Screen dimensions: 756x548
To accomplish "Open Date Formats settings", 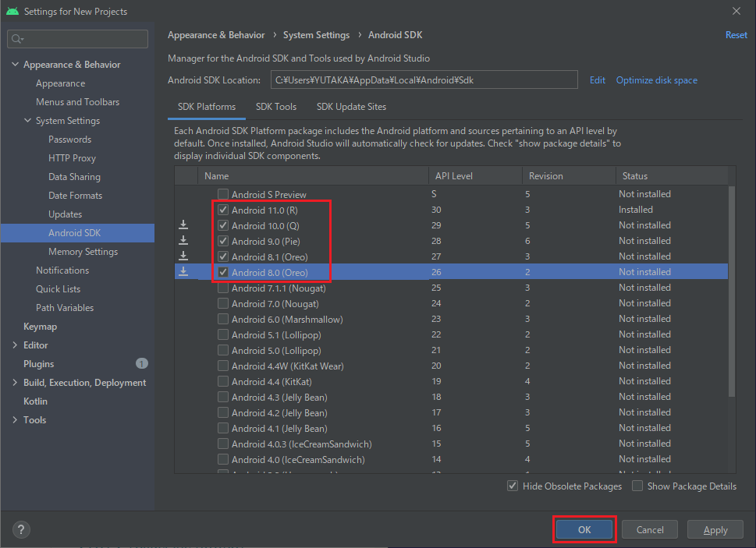I will click(x=75, y=196).
